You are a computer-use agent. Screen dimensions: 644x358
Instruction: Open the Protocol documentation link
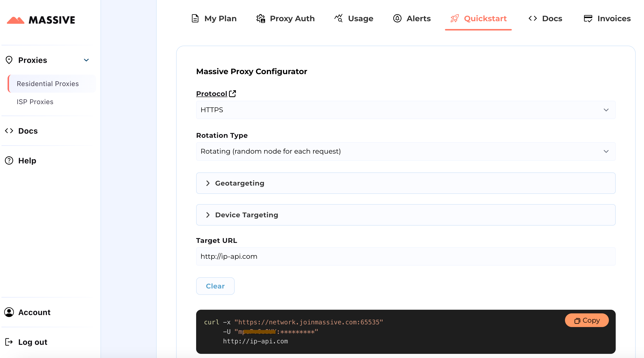(x=211, y=94)
